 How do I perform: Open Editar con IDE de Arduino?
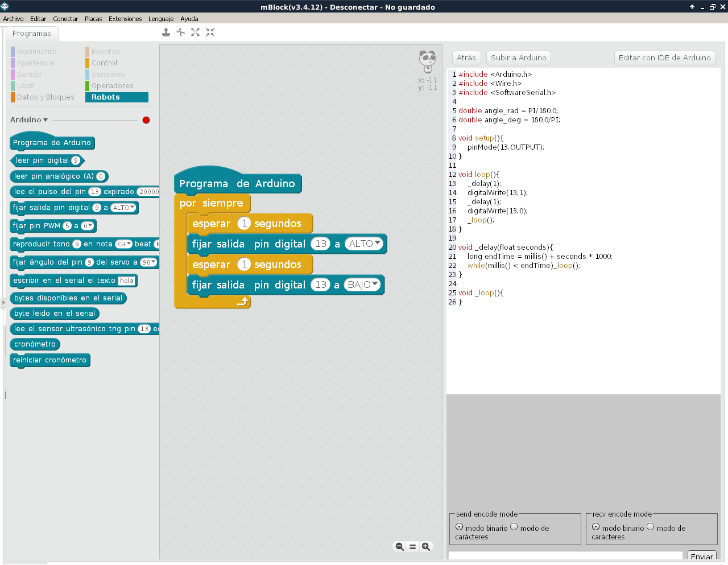664,57
